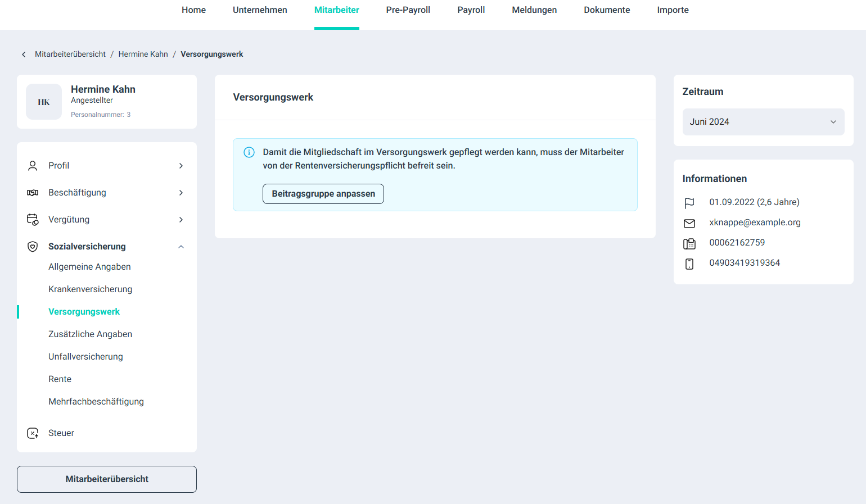866x504 pixels.
Task: Open the Payroll tab
Action: pyautogui.click(x=471, y=10)
